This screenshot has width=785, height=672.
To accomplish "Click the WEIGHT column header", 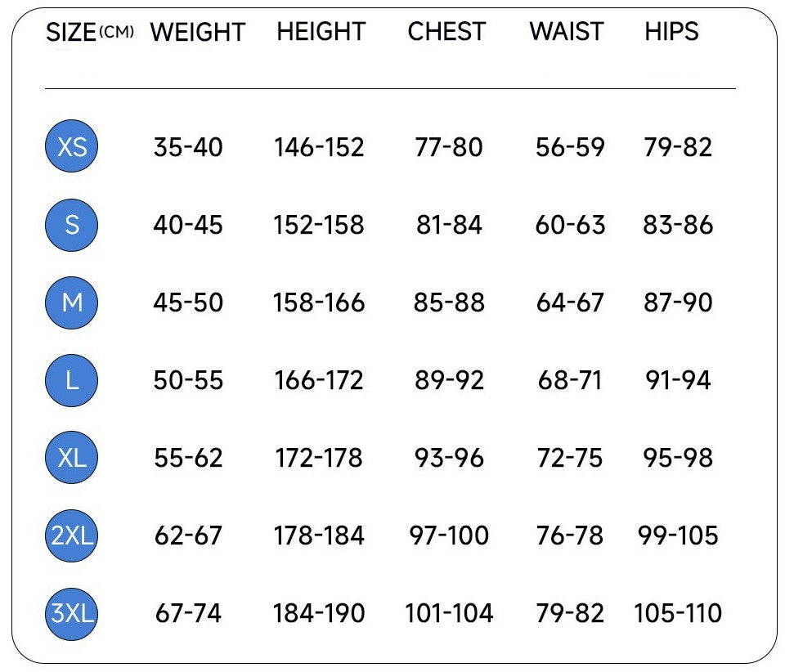I will click(x=198, y=33).
